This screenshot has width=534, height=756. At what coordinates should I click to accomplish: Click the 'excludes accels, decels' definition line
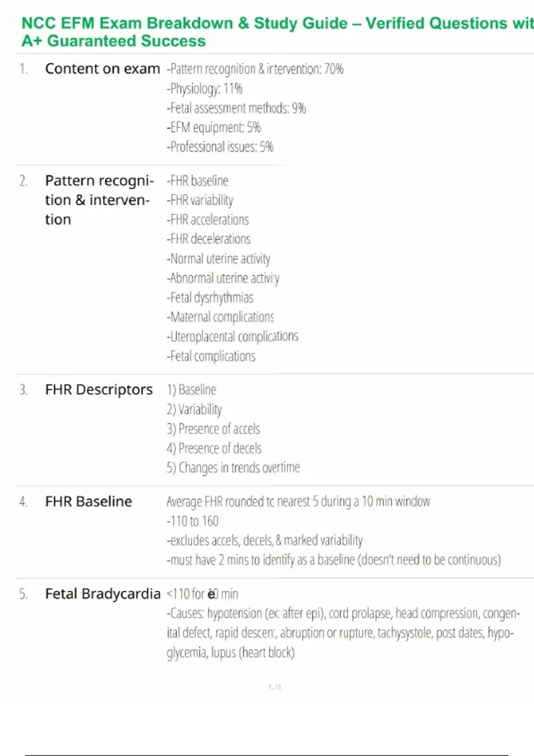pyautogui.click(x=265, y=540)
